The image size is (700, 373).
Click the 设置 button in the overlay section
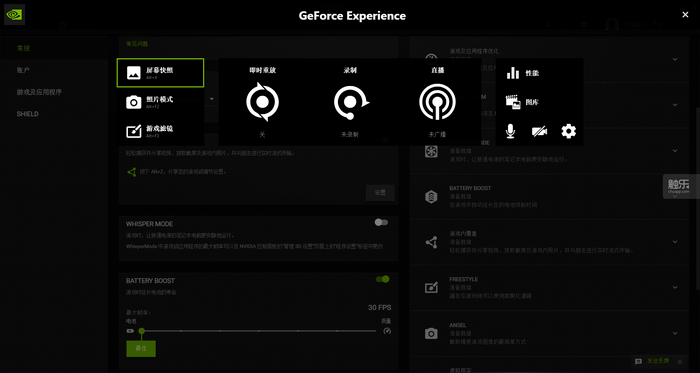[x=380, y=193]
